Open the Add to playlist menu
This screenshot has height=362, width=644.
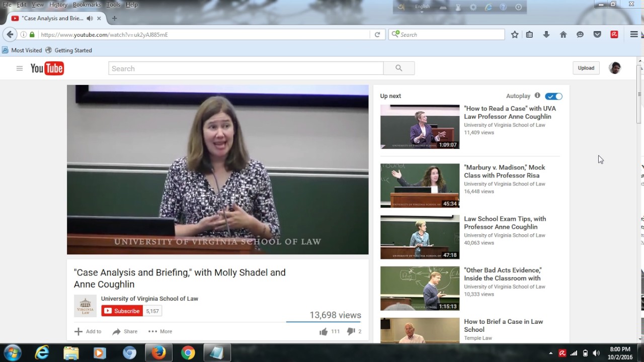[x=88, y=331]
